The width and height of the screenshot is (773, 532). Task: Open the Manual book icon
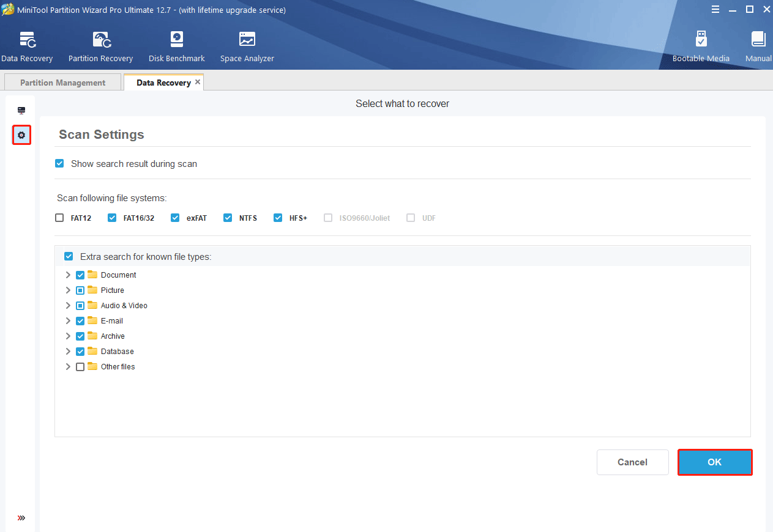[x=758, y=40]
